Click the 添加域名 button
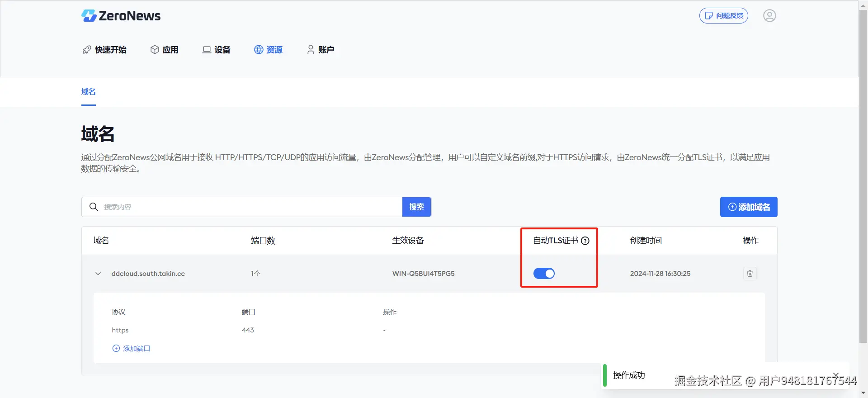This screenshot has height=398, width=868. click(749, 207)
